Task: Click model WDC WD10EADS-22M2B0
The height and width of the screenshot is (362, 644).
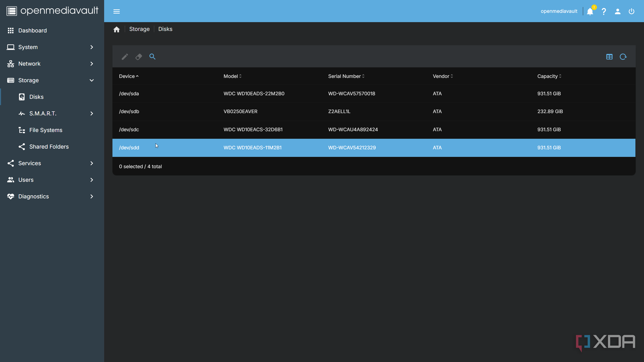Action: pos(254,94)
